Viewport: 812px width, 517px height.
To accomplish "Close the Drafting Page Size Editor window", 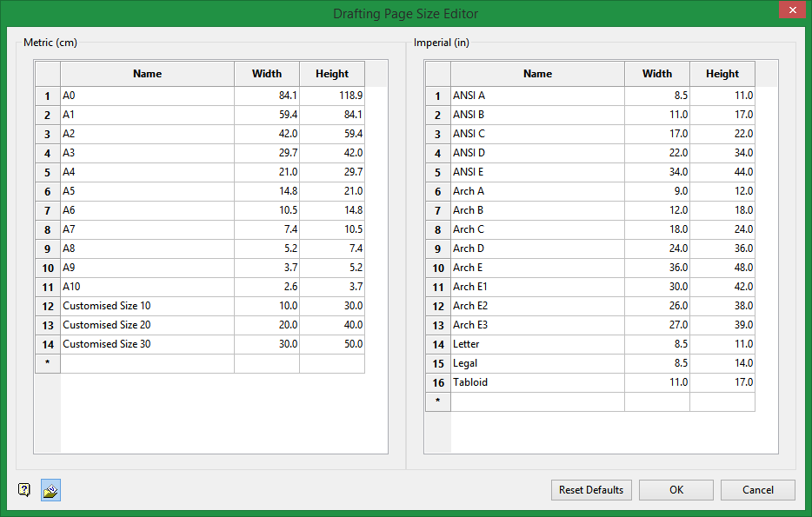I will pos(790,11).
